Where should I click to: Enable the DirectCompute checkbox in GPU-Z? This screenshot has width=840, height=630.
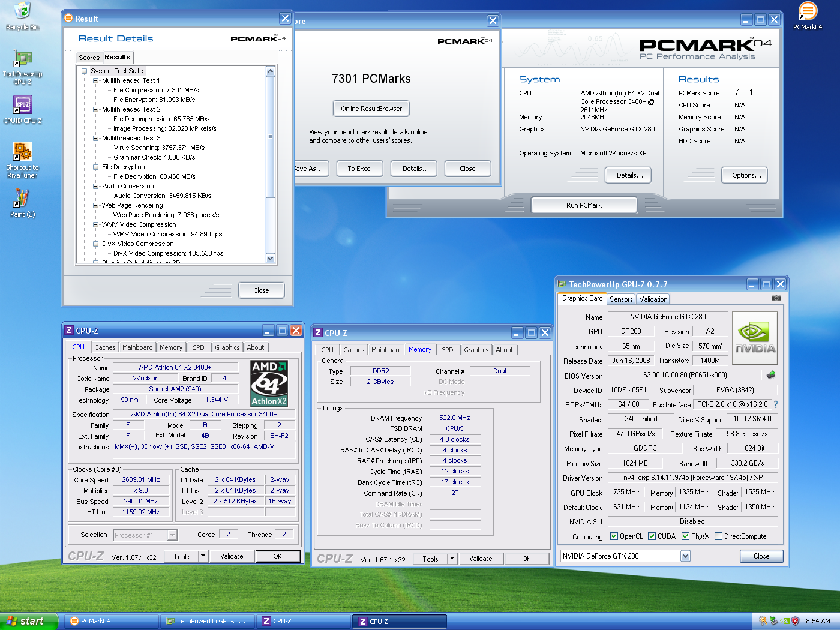718,536
